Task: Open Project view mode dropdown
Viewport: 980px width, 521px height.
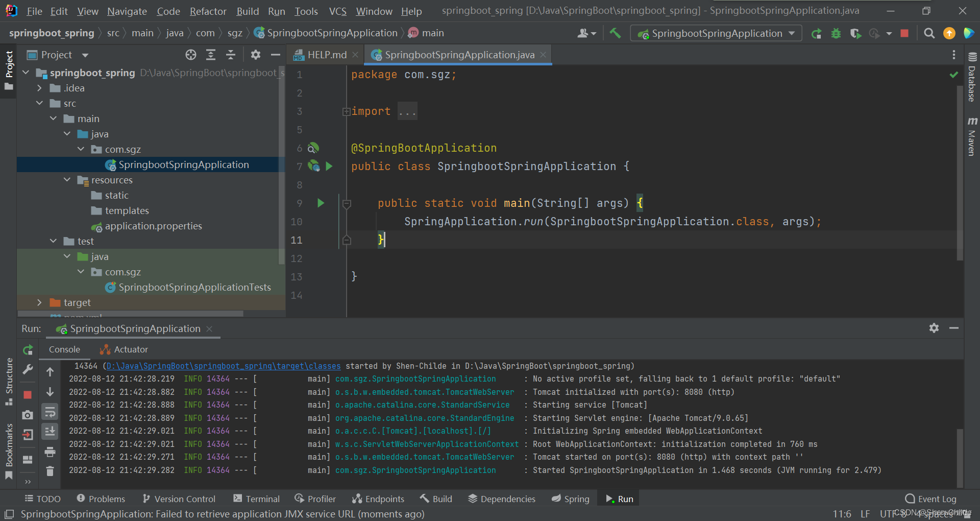Action: [85, 55]
